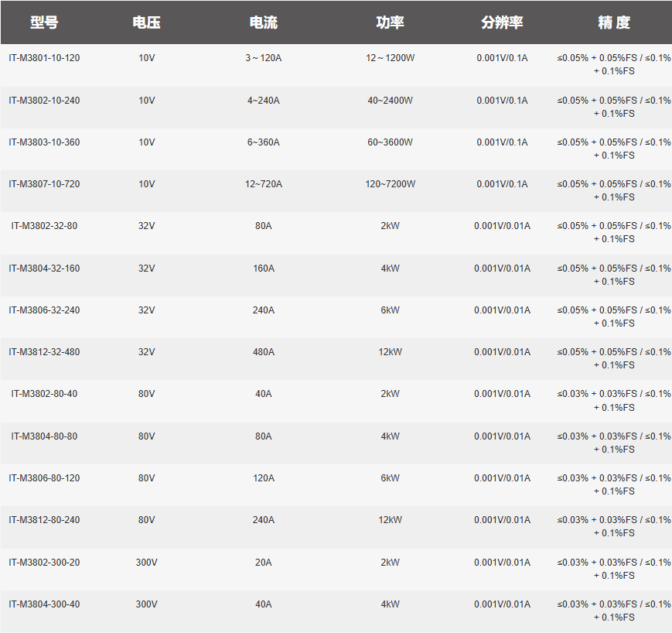
Task: Click the 300V cell in the IT-M3804-300-40 row
Action: coord(147,604)
